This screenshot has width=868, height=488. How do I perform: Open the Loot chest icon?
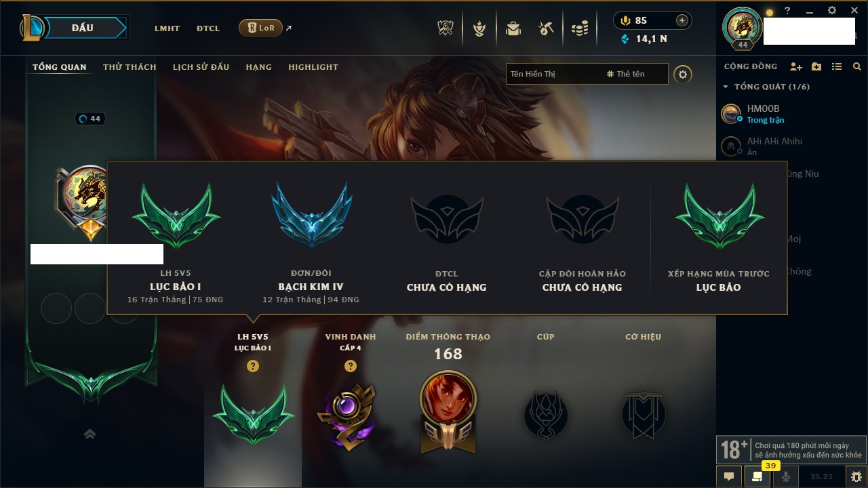pos(546,28)
